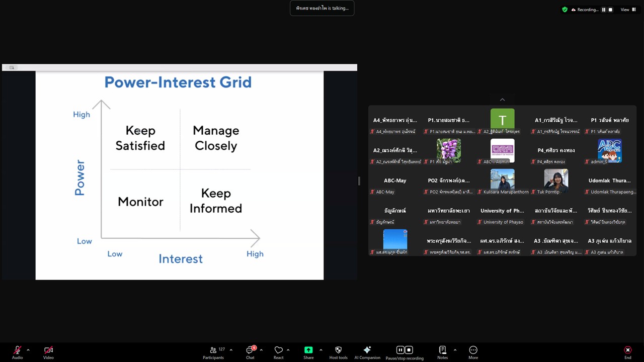Start camera with the Video button
The width and height of the screenshot is (644, 362).
[48, 352]
